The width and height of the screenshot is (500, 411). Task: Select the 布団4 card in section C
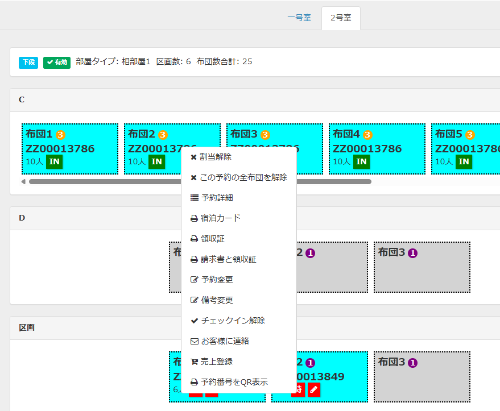(377, 149)
